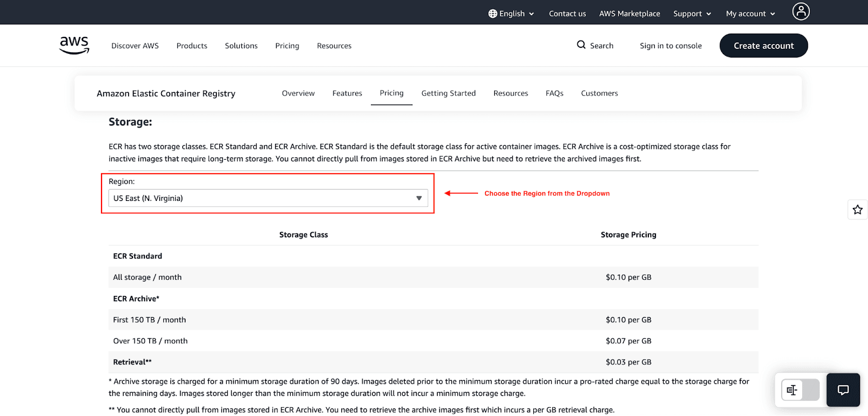Open the Products menu
Screen dimensions: 868x416
(192, 46)
